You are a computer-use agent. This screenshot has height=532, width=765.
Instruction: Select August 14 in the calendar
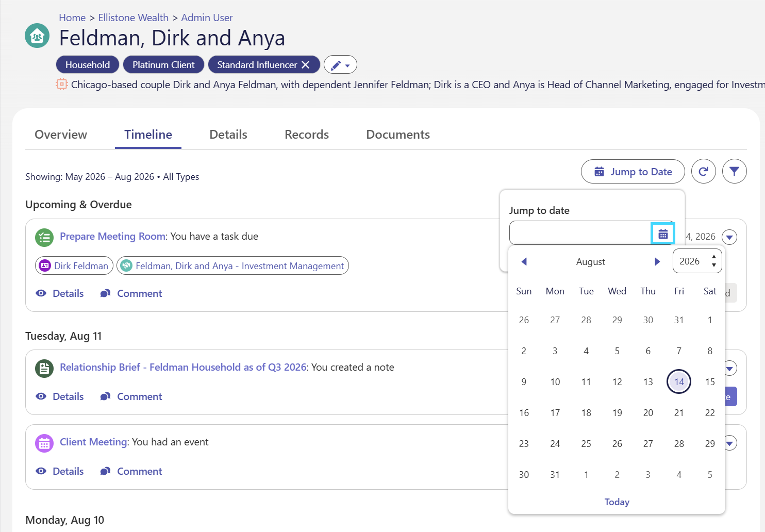point(679,382)
